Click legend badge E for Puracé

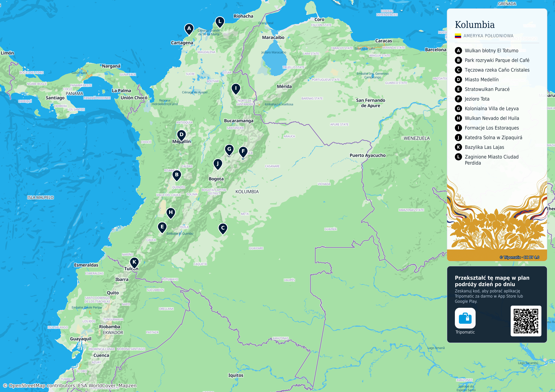point(458,89)
